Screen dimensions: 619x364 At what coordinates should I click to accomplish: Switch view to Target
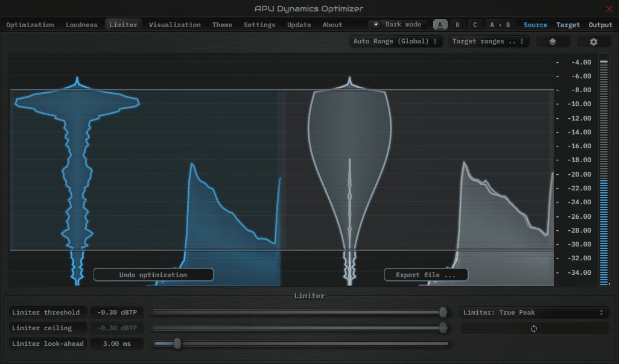point(568,25)
